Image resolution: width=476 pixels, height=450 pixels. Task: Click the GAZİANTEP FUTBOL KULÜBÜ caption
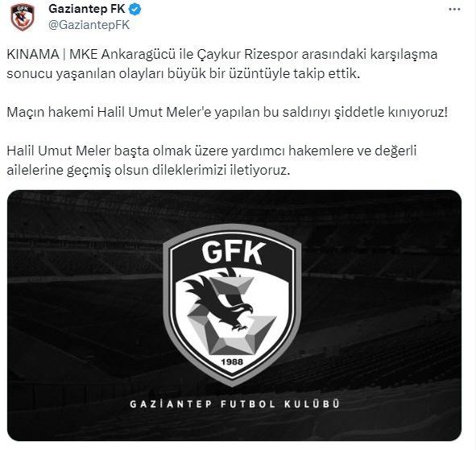coord(234,404)
